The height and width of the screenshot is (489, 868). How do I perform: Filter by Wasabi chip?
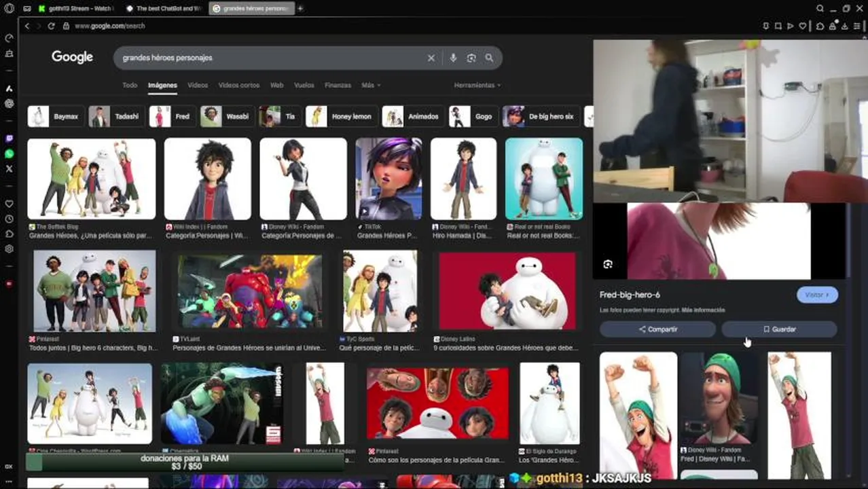pyautogui.click(x=228, y=116)
